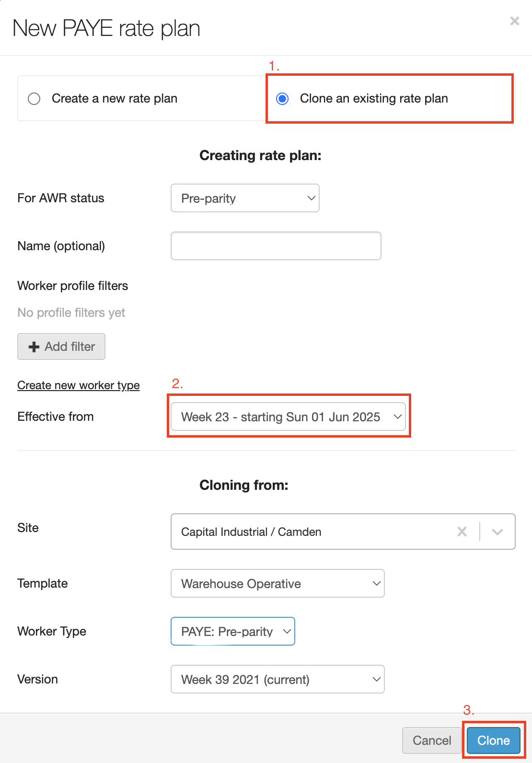The height and width of the screenshot is (763, 532).
Task: Clear the Site selection with X icon
Action: click(x=462, y=532)
